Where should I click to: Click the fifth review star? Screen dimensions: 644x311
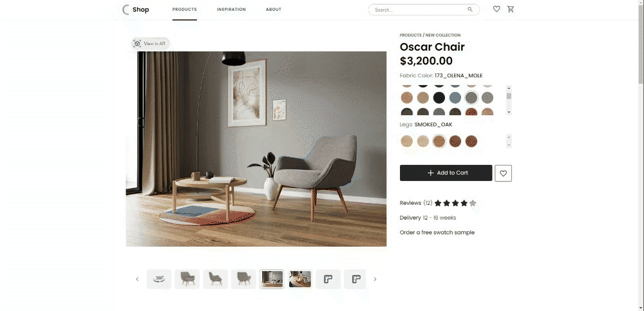coord(473,203)
